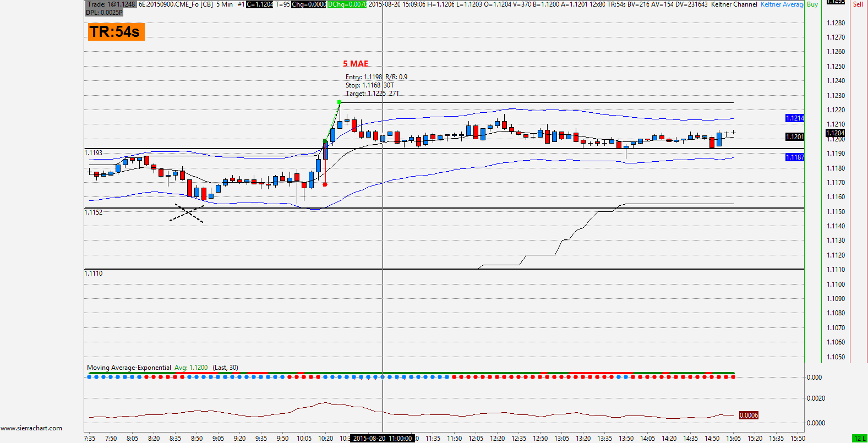The height and width of the screenshot is (443, 868).
Task: Click the Keltner Channel study label
Action: 734,4
